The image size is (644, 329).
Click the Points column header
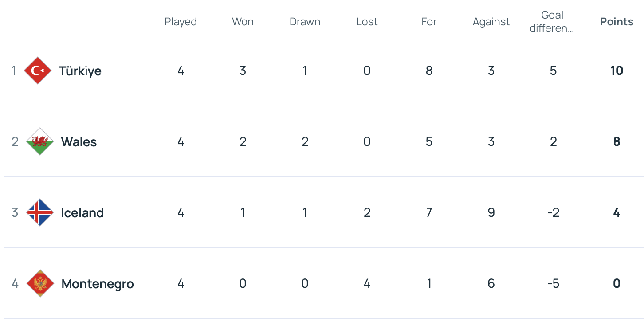pyautogui.click(x=617, y=22)
